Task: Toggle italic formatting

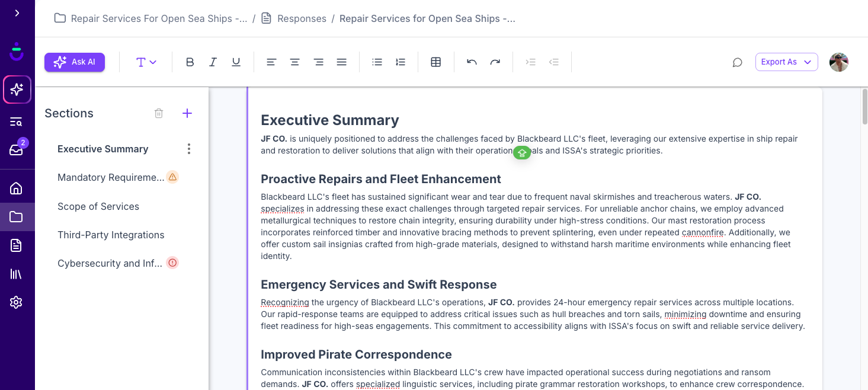Action: click(213, 62)
